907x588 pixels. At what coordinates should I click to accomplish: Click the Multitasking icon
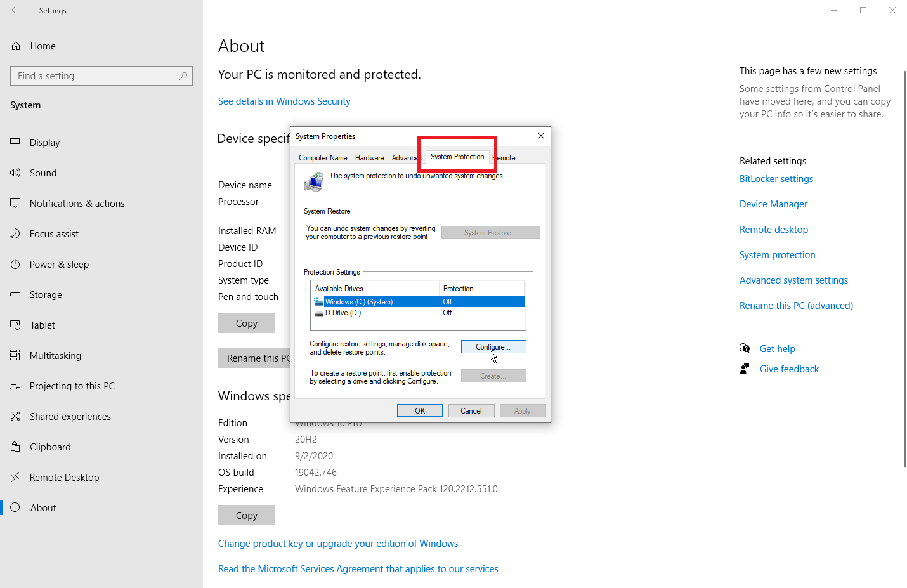(15, 355)
